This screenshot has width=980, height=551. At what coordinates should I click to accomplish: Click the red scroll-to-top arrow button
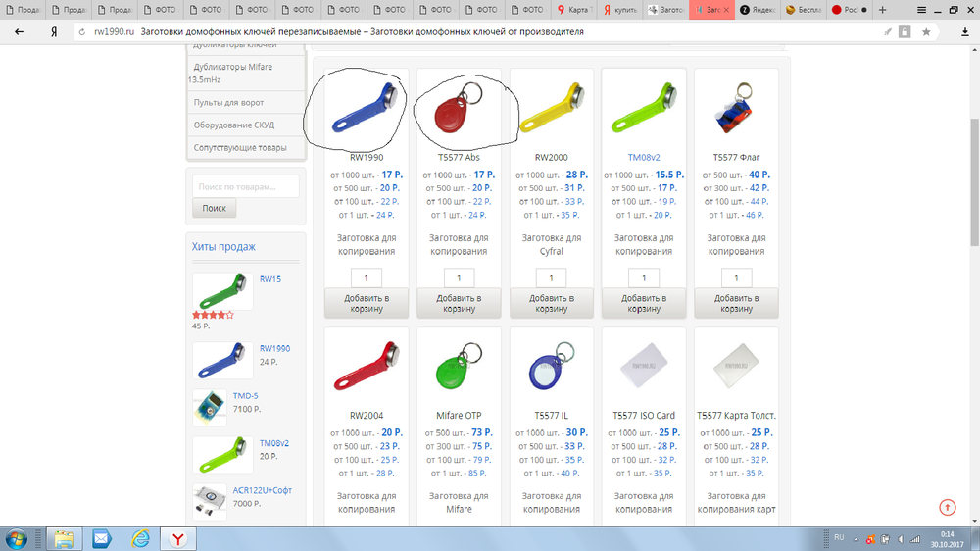tap(947, 507)
